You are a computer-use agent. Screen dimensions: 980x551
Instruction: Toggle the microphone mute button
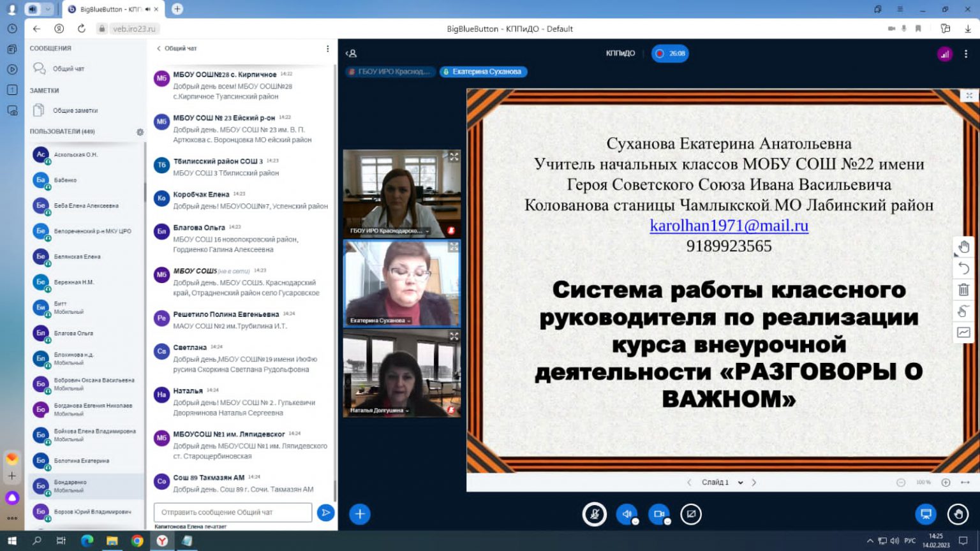point(594,514)
